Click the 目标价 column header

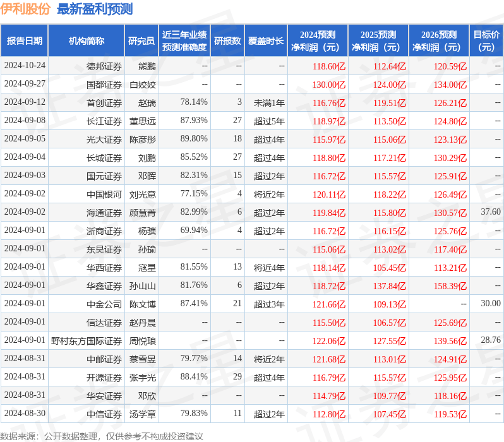point(487,41)
